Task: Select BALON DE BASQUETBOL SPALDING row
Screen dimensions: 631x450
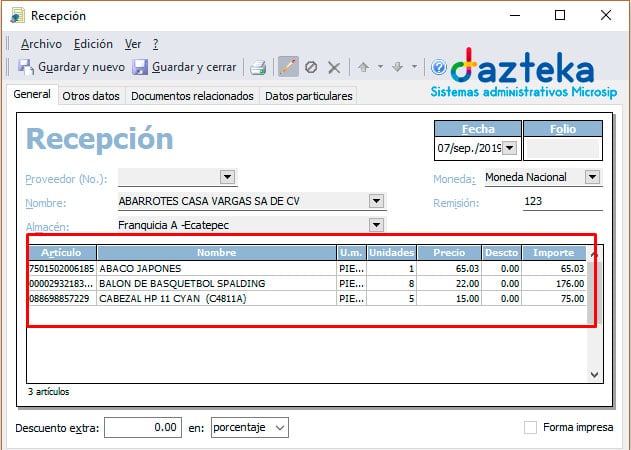Action: coord(307,283)
